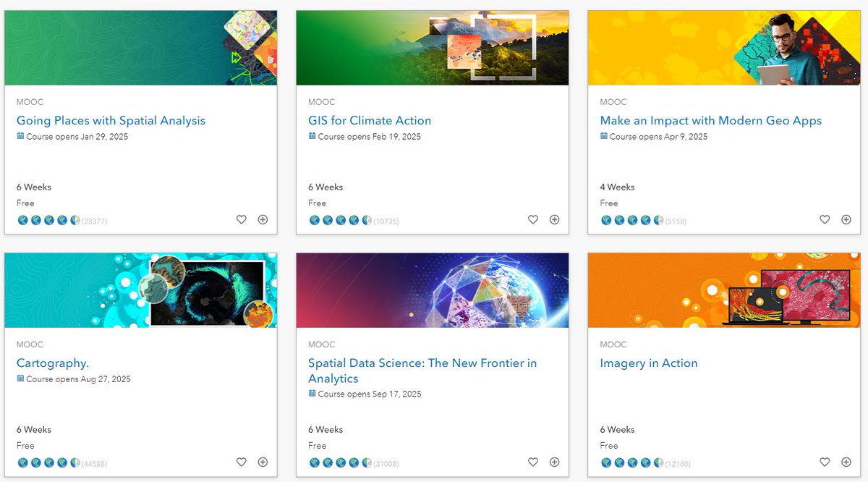Viewport: 868px width, 482px height.
Task: Click plus icon on GIS for Climate Action
Action: (554, 220)
